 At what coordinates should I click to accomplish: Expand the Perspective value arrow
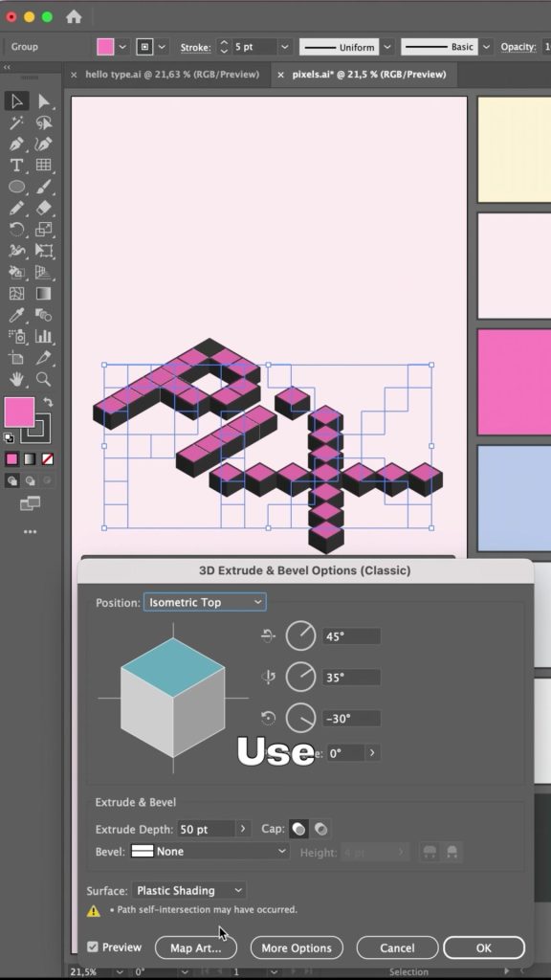(x=372, y=753)
